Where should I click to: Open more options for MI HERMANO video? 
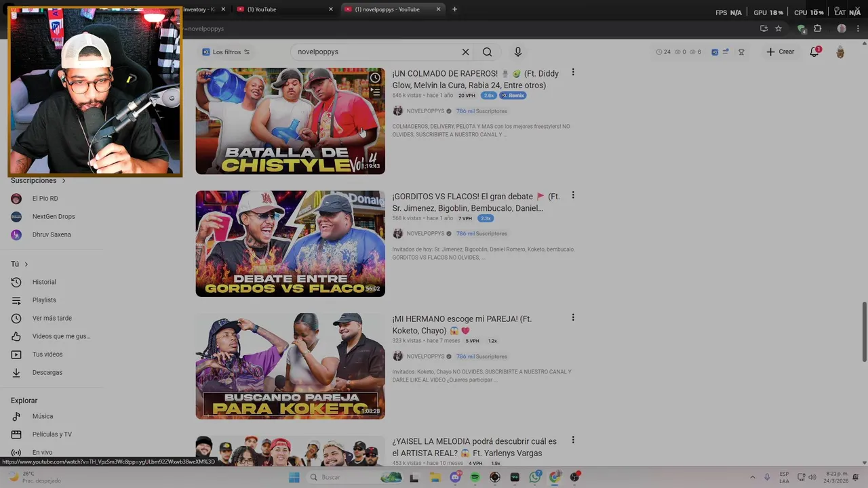point(573,318)
